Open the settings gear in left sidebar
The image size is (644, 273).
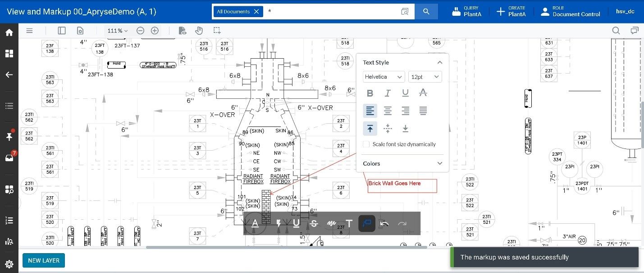click(x=9, y=264)
